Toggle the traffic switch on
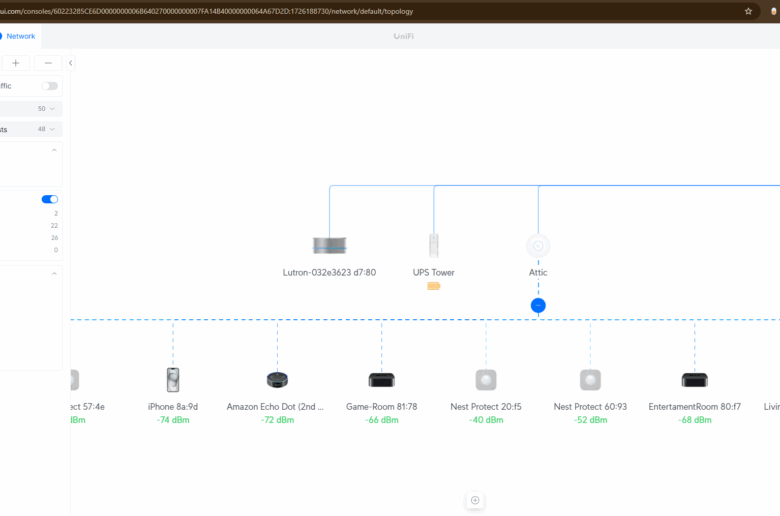 50,86
